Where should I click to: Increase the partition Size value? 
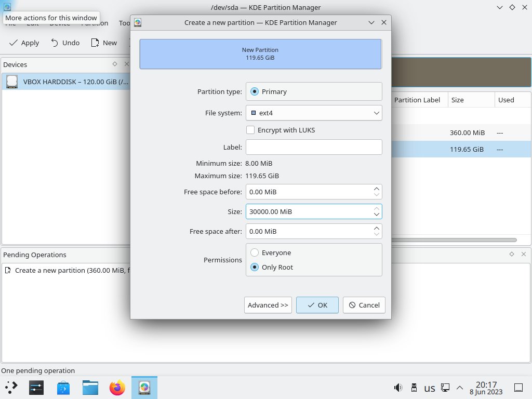pos(377,209)
